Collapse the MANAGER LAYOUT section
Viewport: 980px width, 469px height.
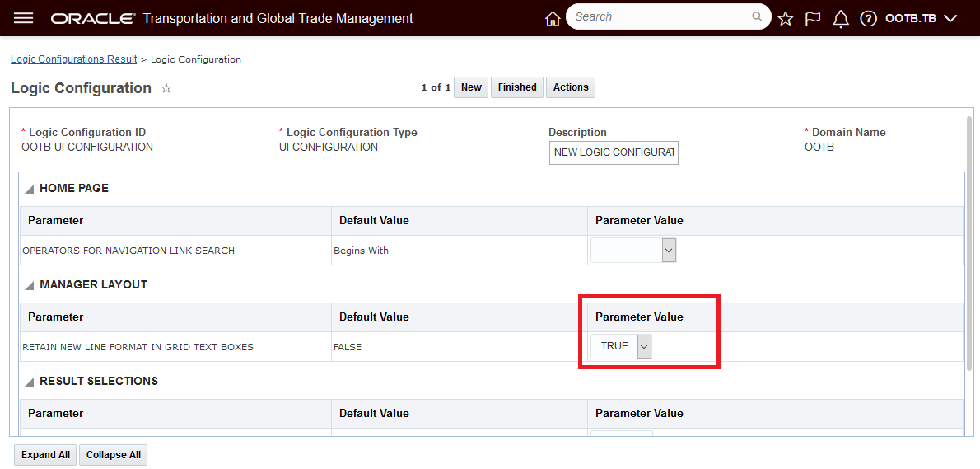click(30, 285)
